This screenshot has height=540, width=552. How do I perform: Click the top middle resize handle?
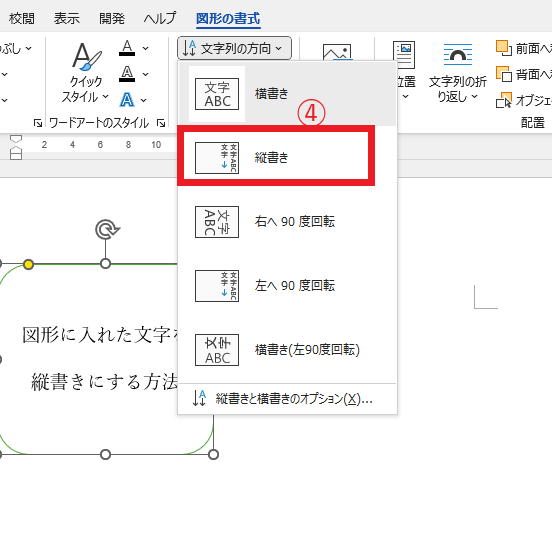(105, 264)
